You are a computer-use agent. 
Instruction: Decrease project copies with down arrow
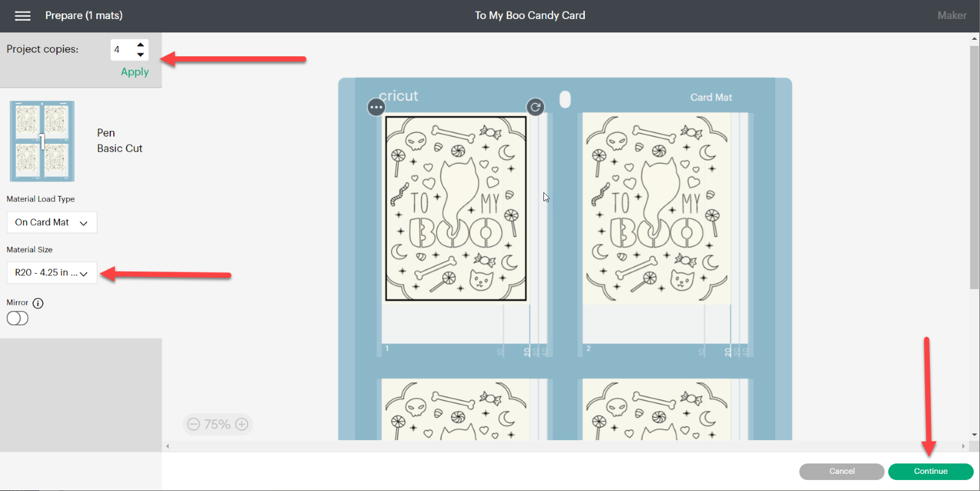[x=141, y=54]
